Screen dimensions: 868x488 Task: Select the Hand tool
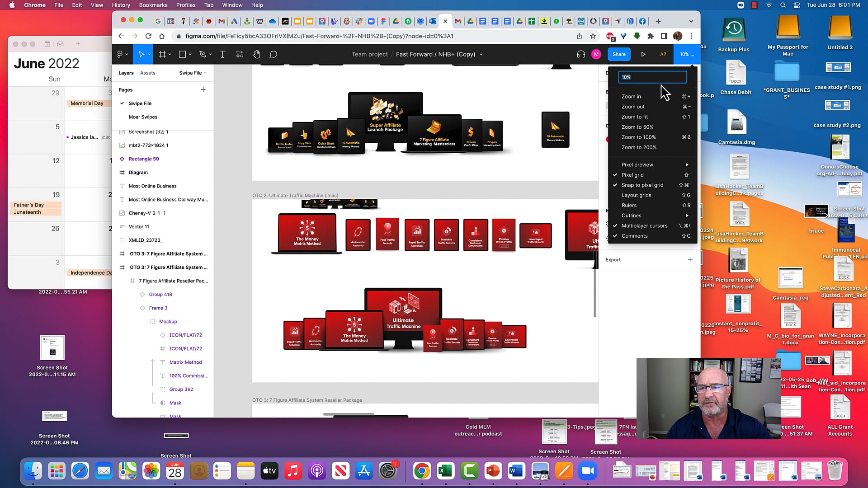[x=256, y=54]
